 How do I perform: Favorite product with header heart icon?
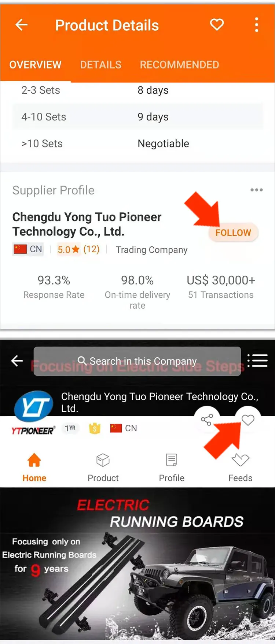coord(217,25)
